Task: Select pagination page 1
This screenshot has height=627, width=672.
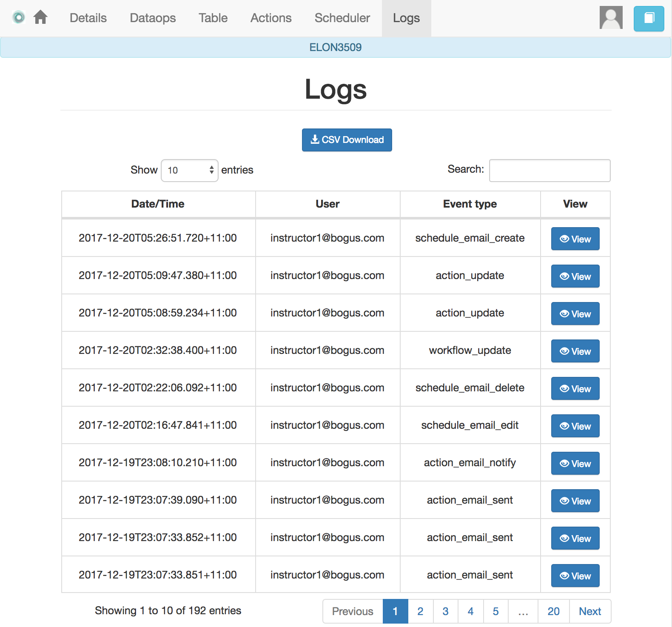Action: point(395,611)
